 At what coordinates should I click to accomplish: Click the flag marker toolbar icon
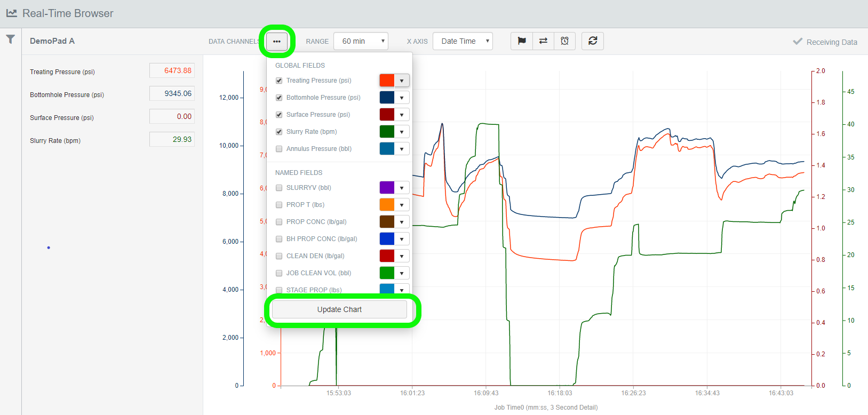(522, 41)
